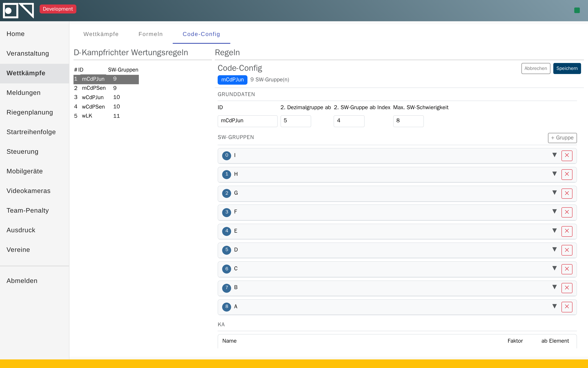Image resolution: width=588 pixels, height=368 pixels.
Task: Remove SW-Gruppe F using red X
Action: pos(567,212)
